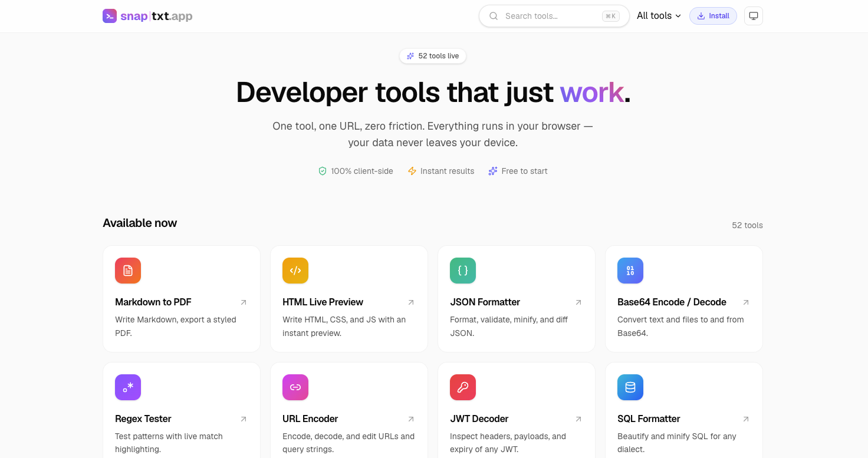Click the description Write HTML, CSS, and JS
The width and height of the screenshot is (868, 458).
pos(344,327)
